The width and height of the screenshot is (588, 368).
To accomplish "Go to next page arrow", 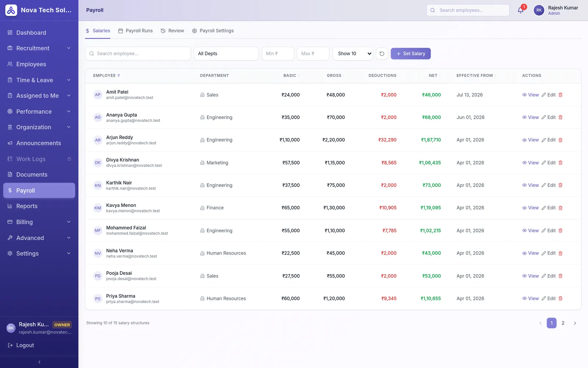I will 575,323.
